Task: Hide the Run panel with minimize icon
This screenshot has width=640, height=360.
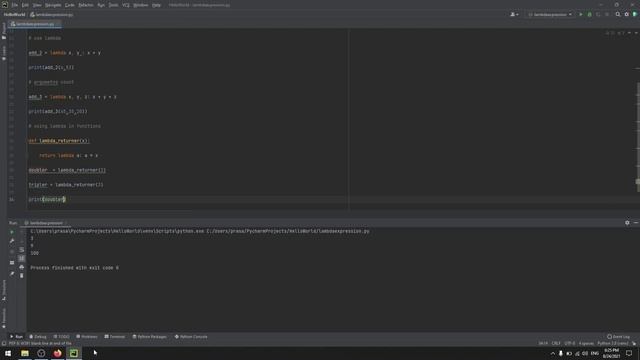Action: point(636,223)
